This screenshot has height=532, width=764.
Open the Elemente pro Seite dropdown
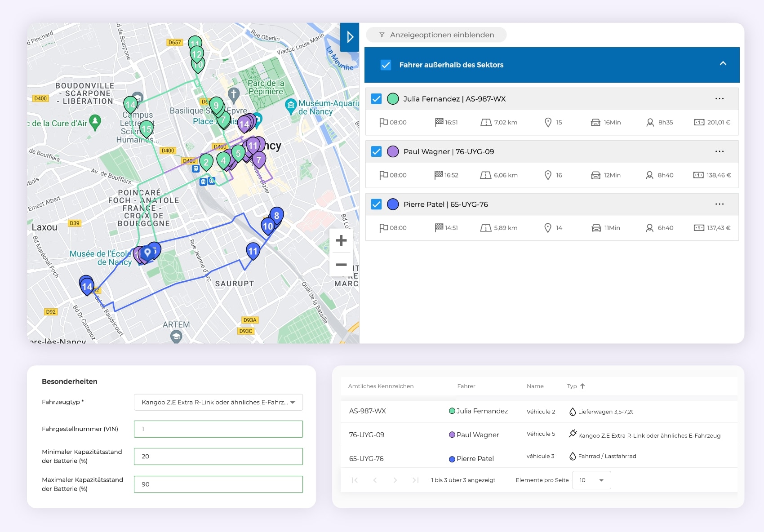pos(591,480)
